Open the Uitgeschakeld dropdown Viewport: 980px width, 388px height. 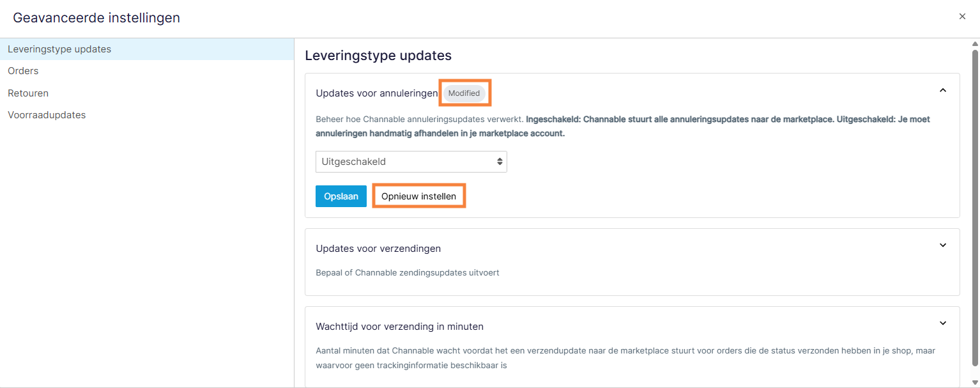click(411, 161)
